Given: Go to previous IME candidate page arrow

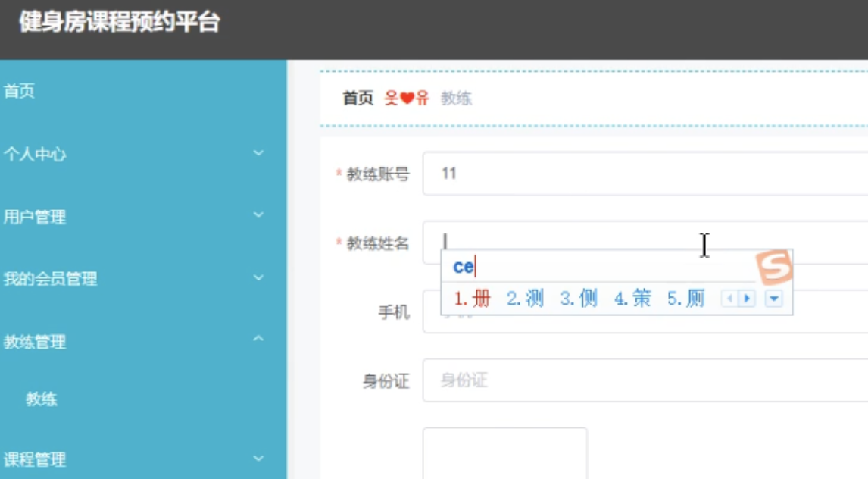Looking at the screenshot, I should tap(729, 299).
